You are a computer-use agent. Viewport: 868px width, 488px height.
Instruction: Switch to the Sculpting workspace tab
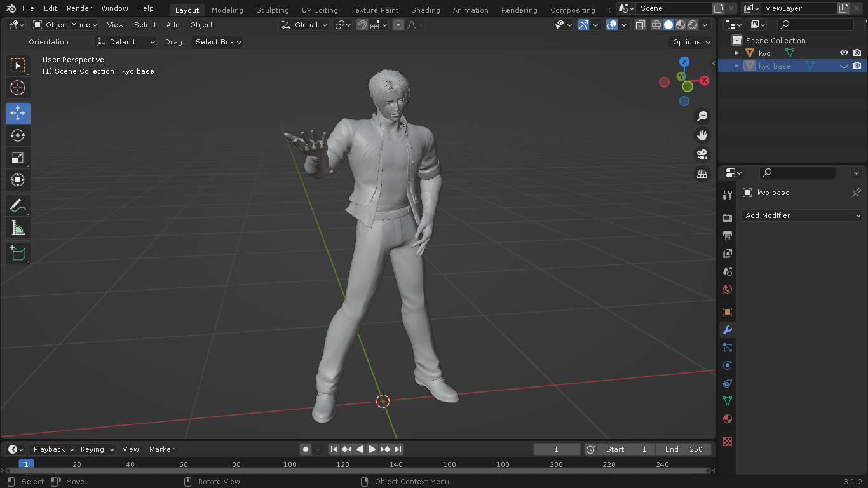pos(272,10)
